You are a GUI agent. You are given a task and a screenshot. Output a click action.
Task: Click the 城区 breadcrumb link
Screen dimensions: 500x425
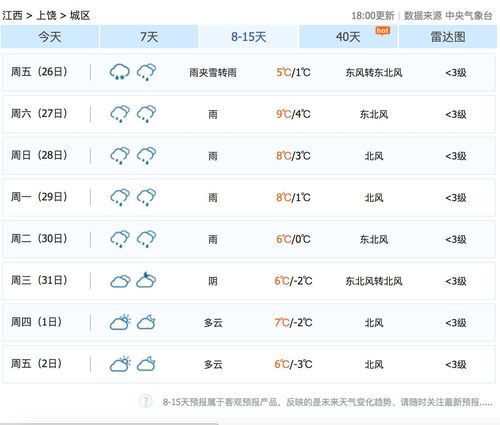tap(80, 15)
